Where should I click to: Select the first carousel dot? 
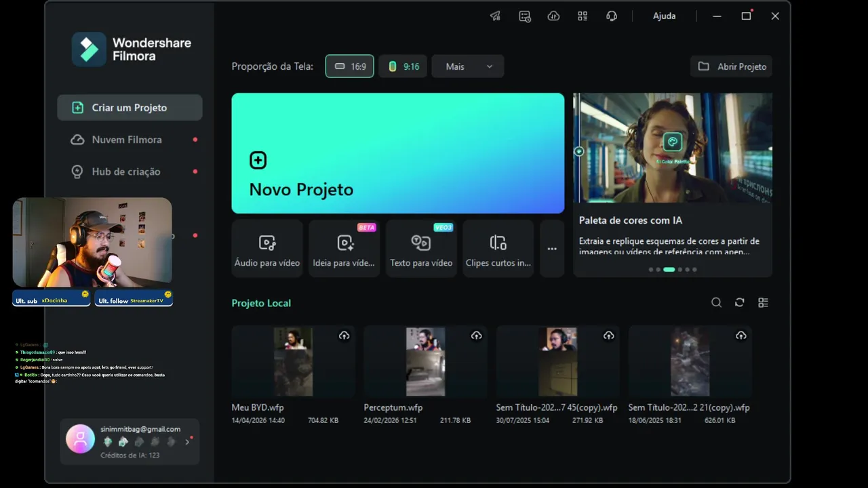point(651,270)
